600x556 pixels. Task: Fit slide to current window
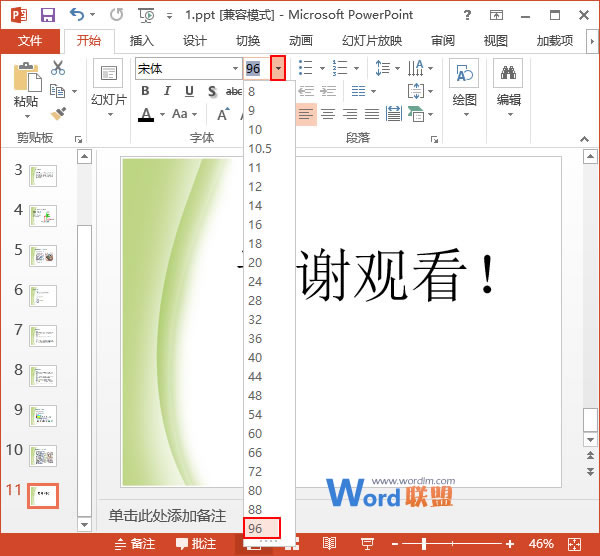click(x=575, y=543)
